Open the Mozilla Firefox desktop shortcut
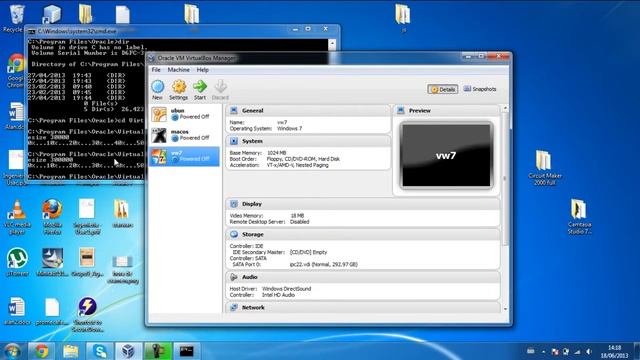640x360 pixels. tap(52, 217)
